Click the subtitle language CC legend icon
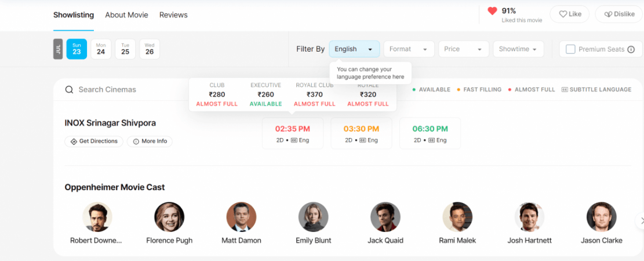The image size is (644, 261). pyautogui.click(x=565, y=89)
